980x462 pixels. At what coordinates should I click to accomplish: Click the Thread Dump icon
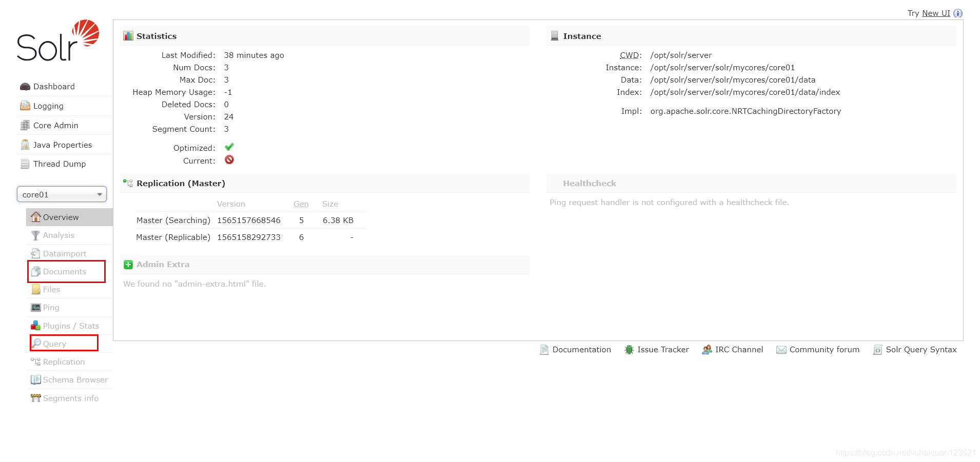25,164
